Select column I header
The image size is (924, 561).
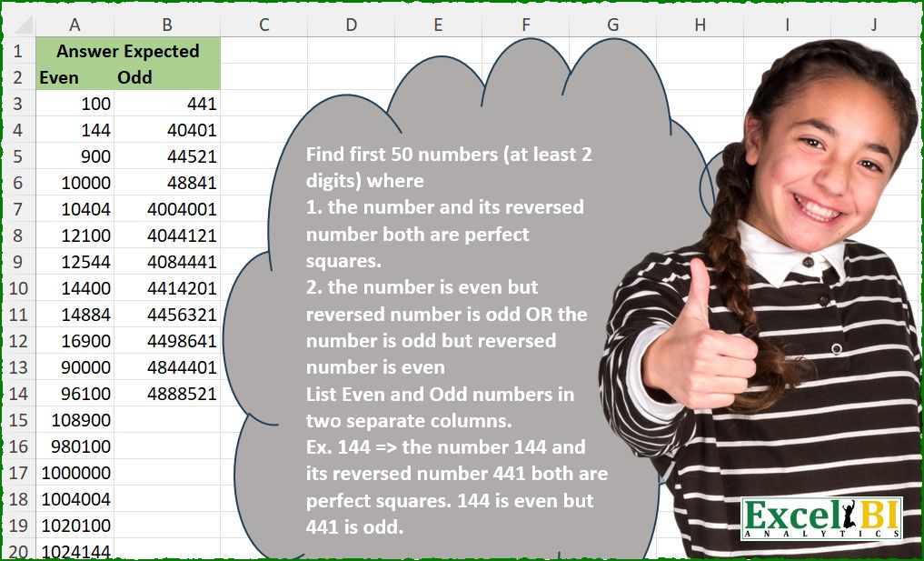tap(788, 25)
